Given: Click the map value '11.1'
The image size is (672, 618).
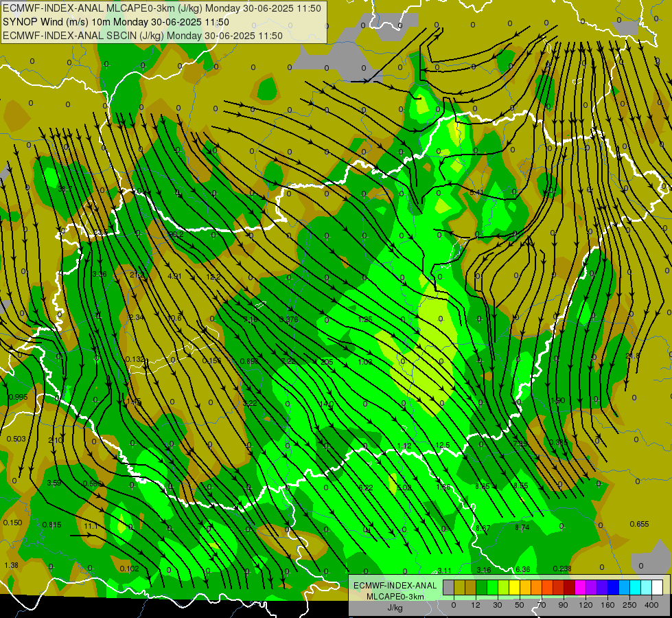Looking at the screenshot, I should pyautogui.click(x=91, y=526).
